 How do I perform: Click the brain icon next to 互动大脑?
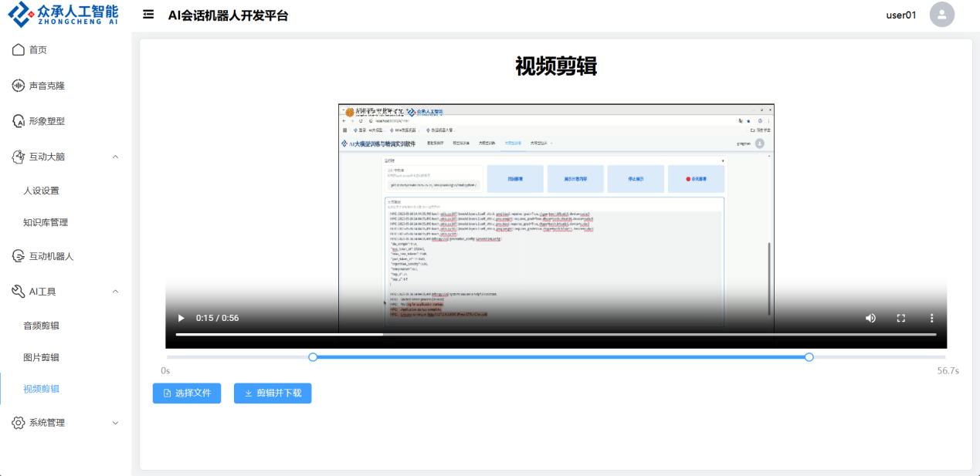coord(19,157)
